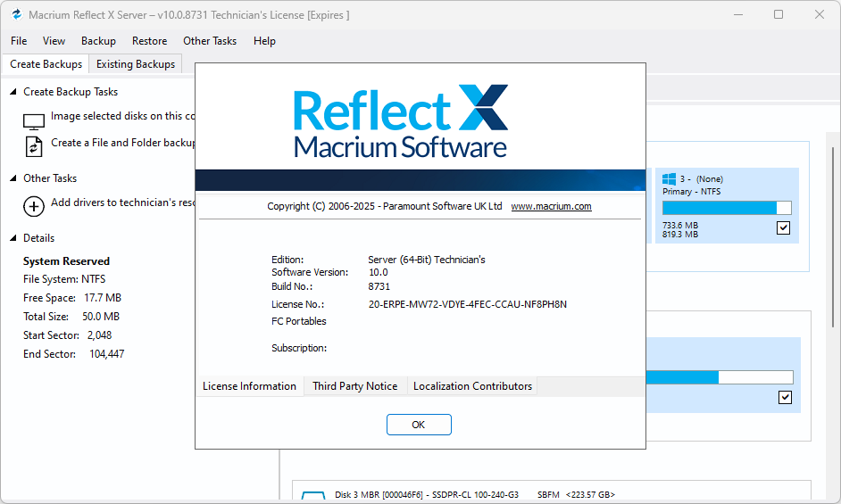Click the lower partition usage bar

tap(720, 377)
